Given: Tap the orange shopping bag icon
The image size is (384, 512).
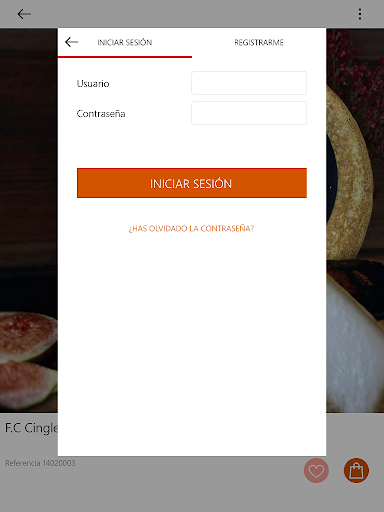Looking at the screenshot, I should point(356,471).
